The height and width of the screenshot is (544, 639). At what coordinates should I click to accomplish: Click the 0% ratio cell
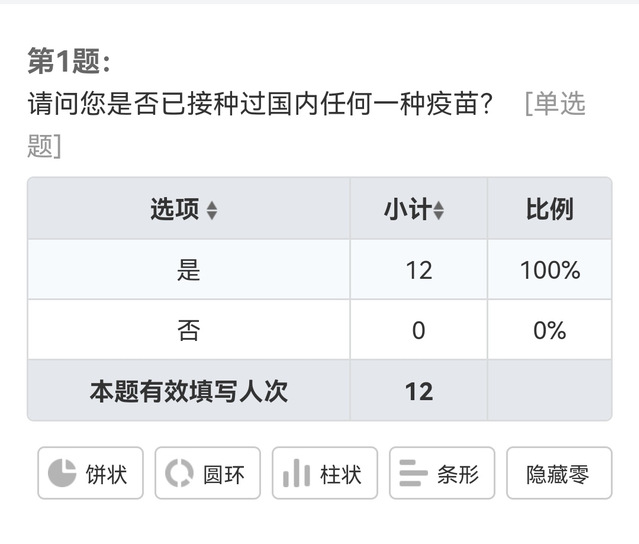[549, 330]
